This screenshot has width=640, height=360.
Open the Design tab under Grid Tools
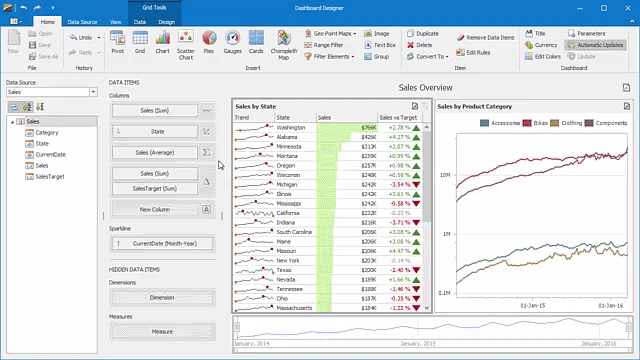pos(167,22)
